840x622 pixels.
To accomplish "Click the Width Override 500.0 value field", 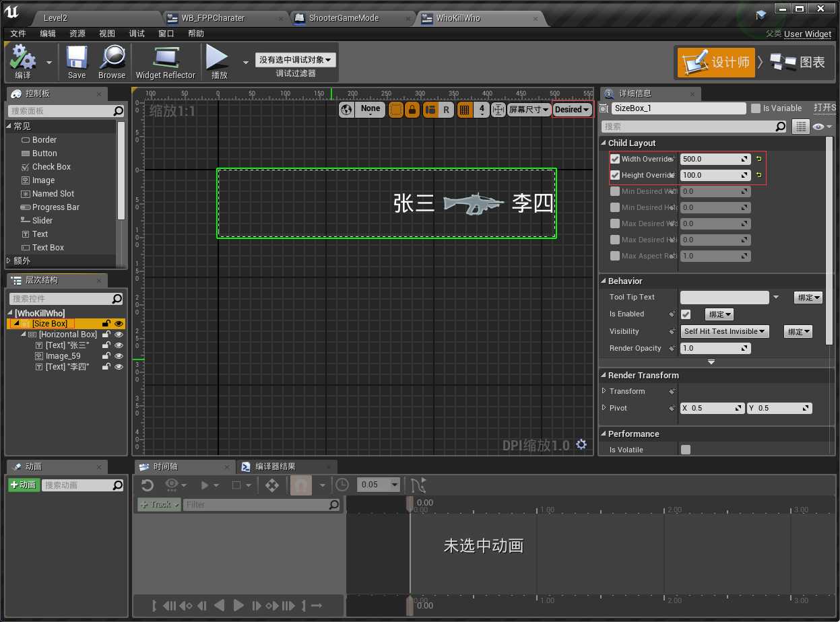I will click(x=715, y=159).
